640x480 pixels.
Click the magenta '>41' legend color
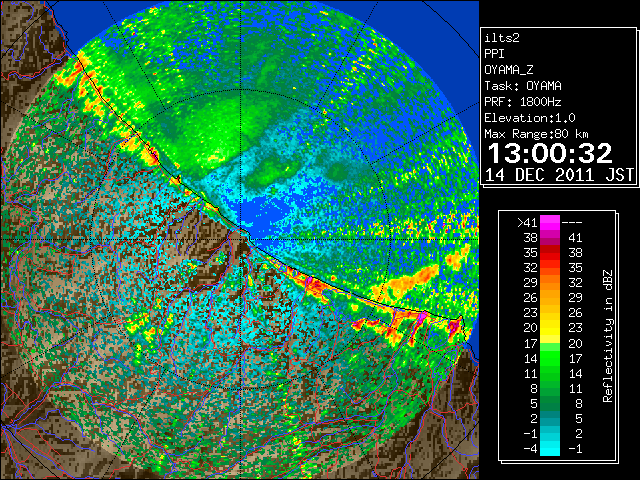[x=550, y=222]
